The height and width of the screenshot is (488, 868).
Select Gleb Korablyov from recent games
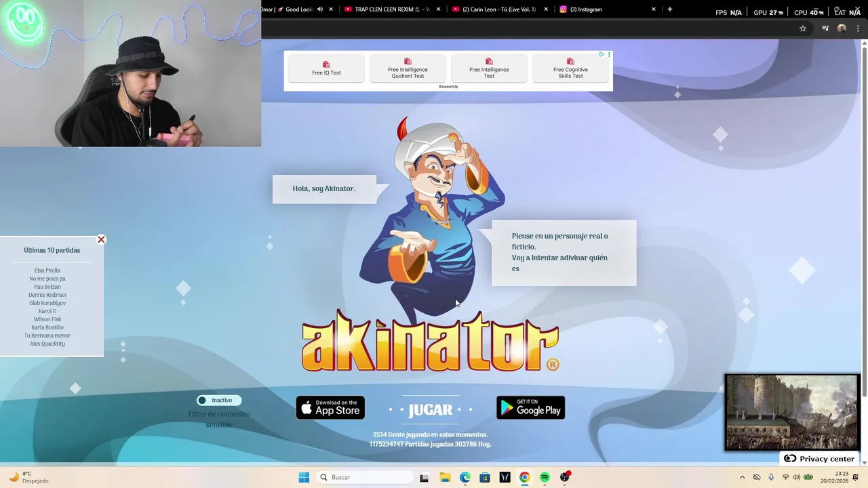click(x=47, y=303)
